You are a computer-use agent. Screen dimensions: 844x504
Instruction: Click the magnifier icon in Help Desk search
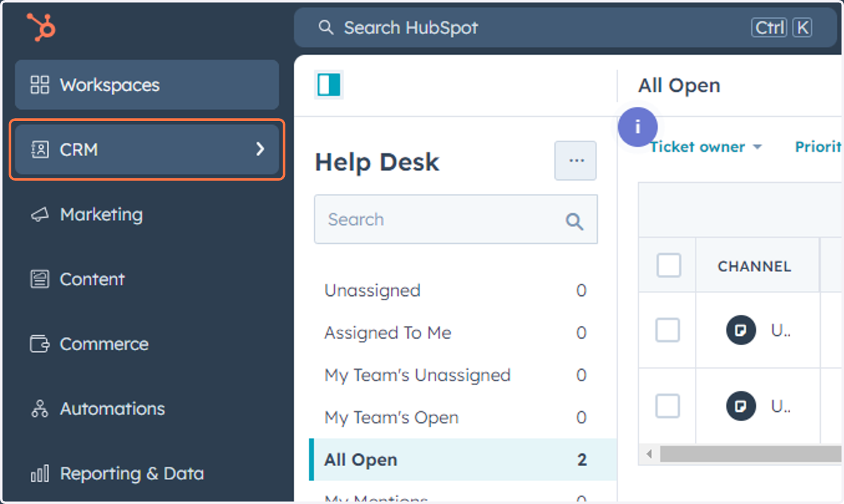574,221
